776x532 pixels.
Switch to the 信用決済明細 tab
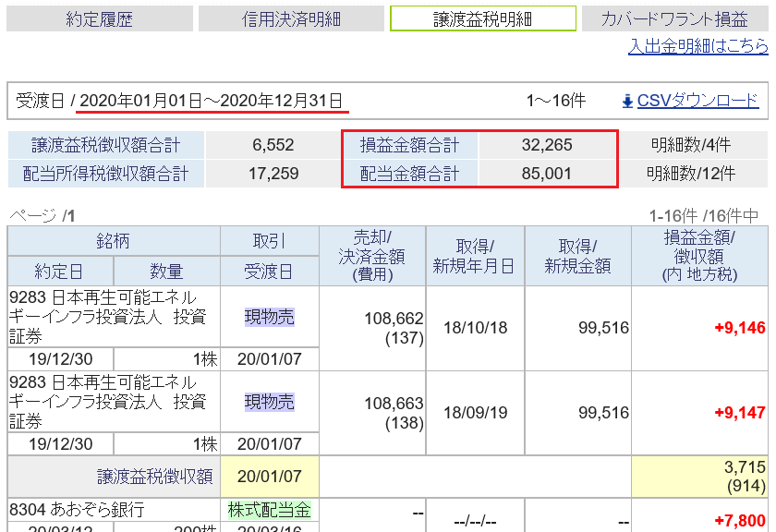[x=291, y=18]
